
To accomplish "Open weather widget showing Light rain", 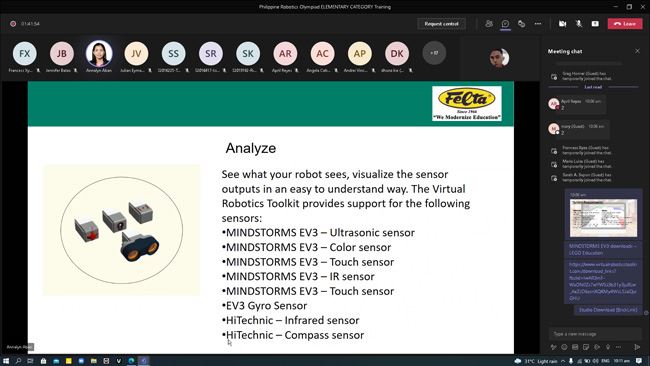I will click(536, 361).
